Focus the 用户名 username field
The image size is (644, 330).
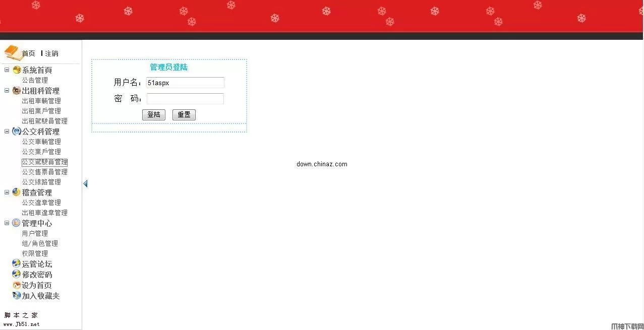point(185,83)
